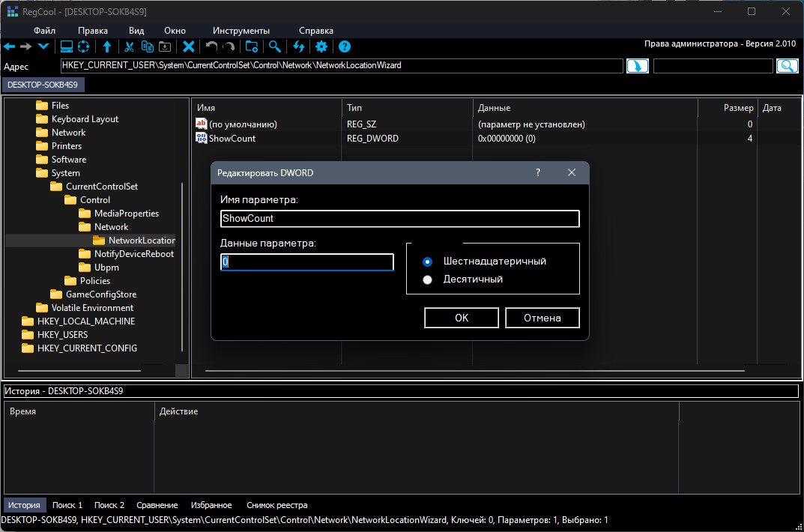The width and height of the screenshot is (804, 532).
Task: Open settings with the gear icon
Action: 321,46
